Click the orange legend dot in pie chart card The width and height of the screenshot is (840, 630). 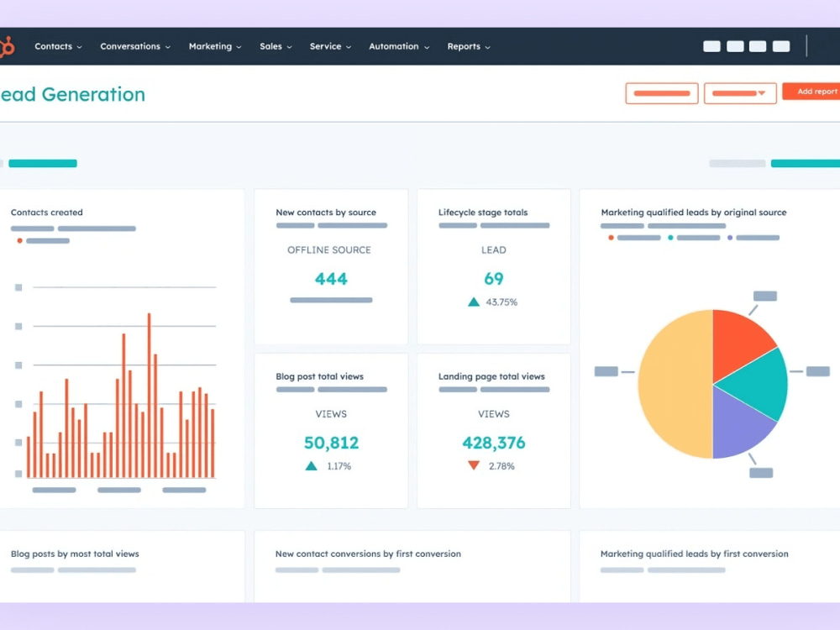tap(611, 238)
